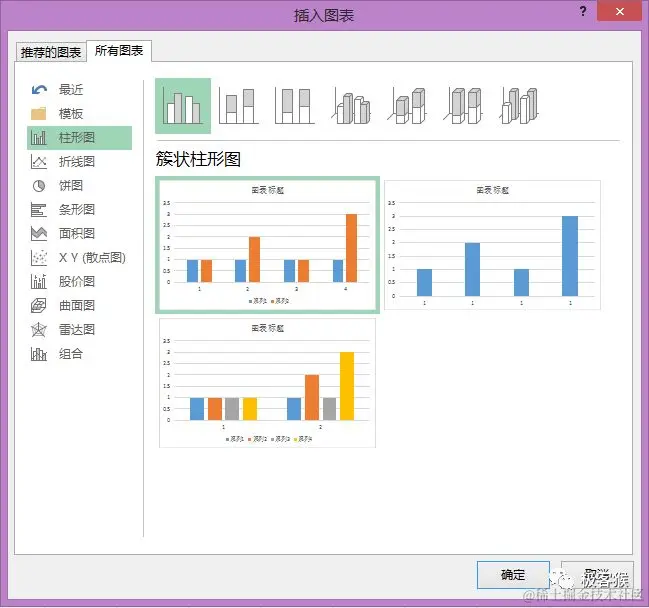
Task: Select the 3-D clustered column subtype icon
Action: [x=351, y=106]
